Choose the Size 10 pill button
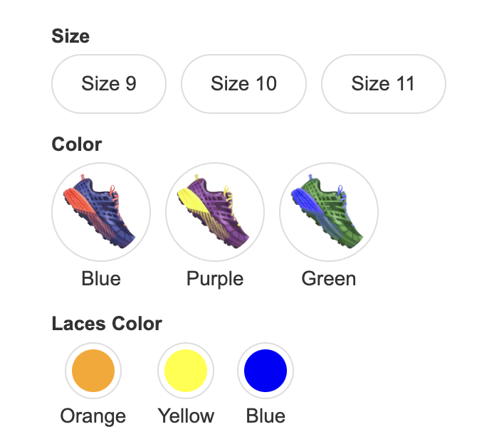The image size is (504, 444). [x=243, y=84]
